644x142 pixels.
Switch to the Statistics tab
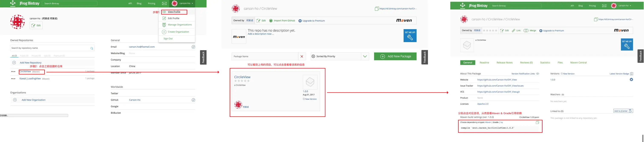click(x=545, y=63)
